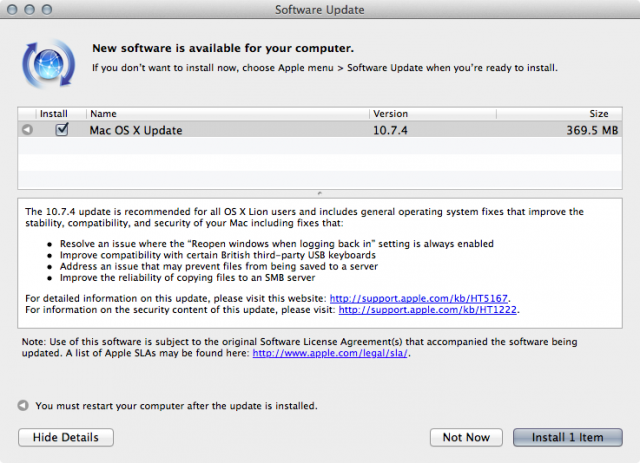Click the 'New software is available' heading

(x=223, y=48)
